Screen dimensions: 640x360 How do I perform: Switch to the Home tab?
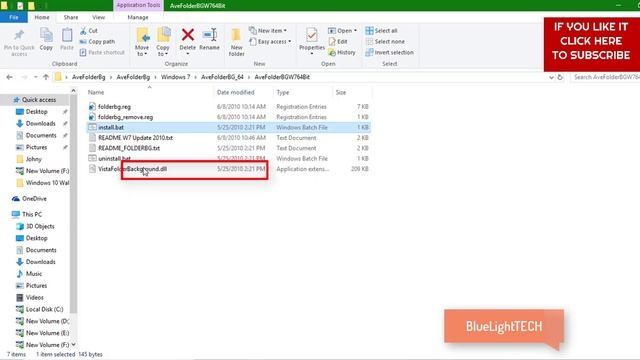42,18
